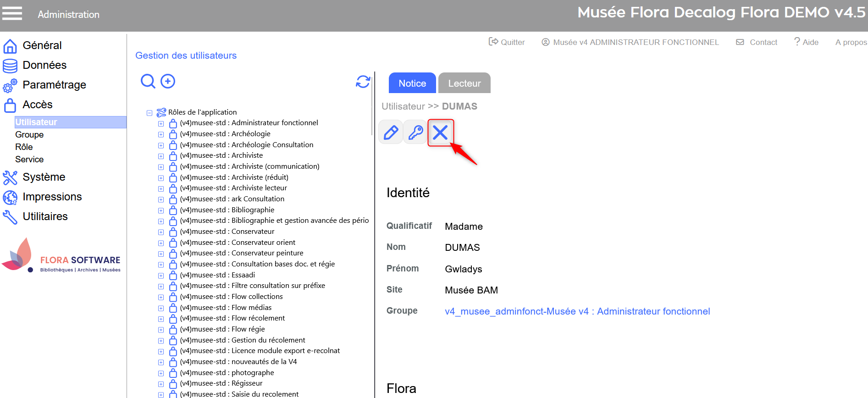Click the pencil edit user icon

(391, 133)
